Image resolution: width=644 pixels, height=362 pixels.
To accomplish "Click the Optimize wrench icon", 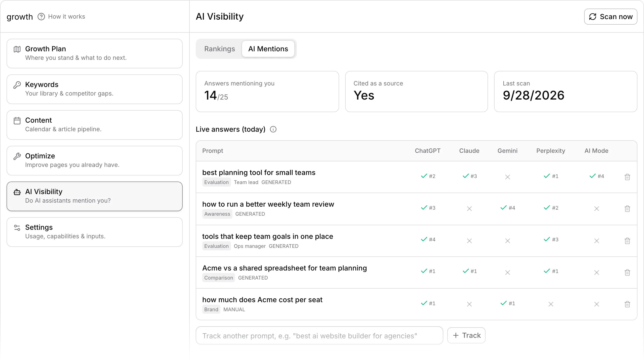I will pos(17,156).
